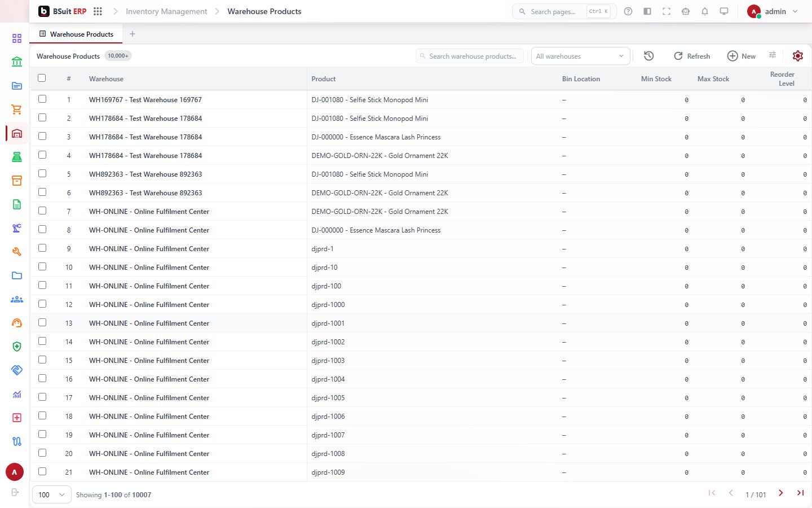
Task: Open the AI assistant robot icon
Action: click(686, 11)
